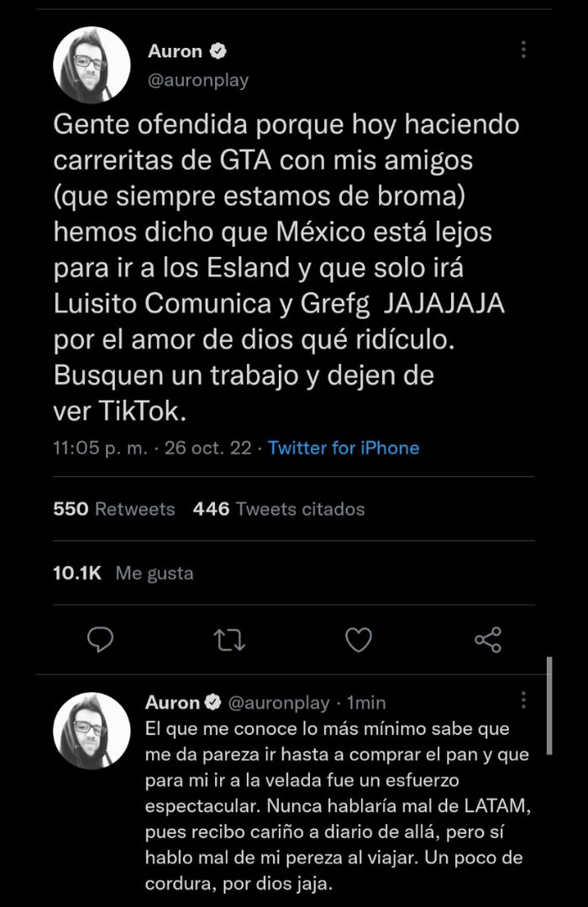This screenshot has height=907, width=588.
Task: Retweet this tweet using the retweet icon
Action: (229, 640)
